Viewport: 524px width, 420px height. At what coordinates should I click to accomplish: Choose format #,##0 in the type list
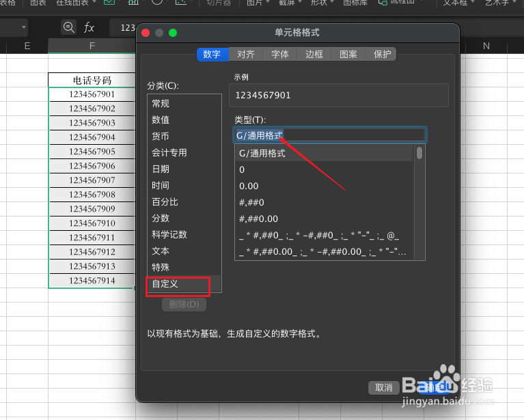(x=324, y=202)
